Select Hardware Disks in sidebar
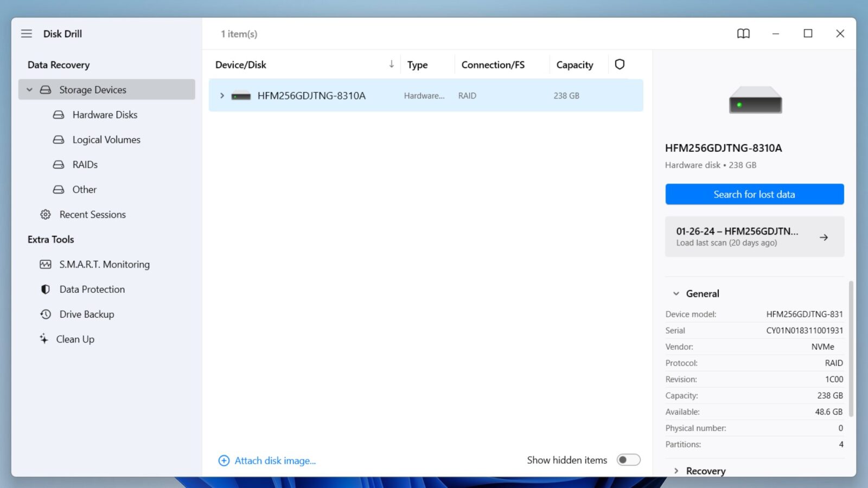 (105, 115)
